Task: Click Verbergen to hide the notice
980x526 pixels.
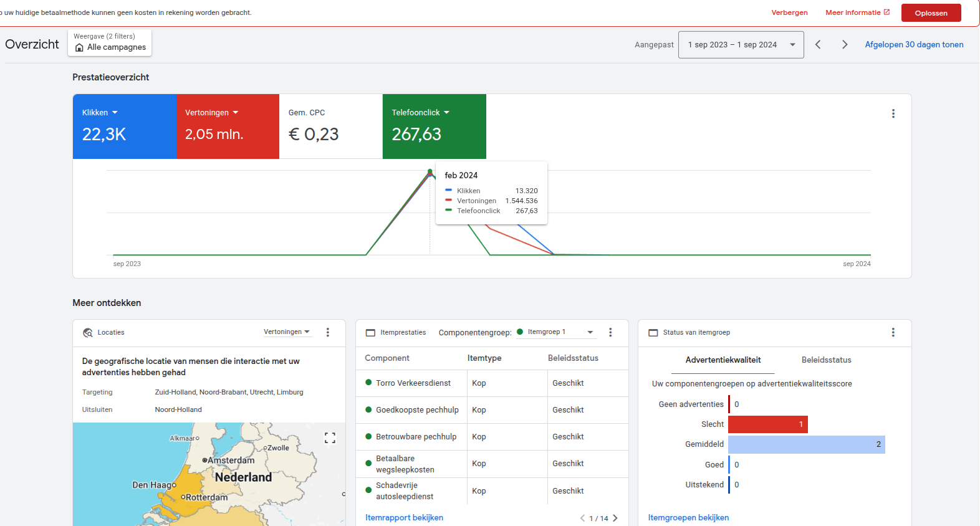Action: [x=789, y=12]
